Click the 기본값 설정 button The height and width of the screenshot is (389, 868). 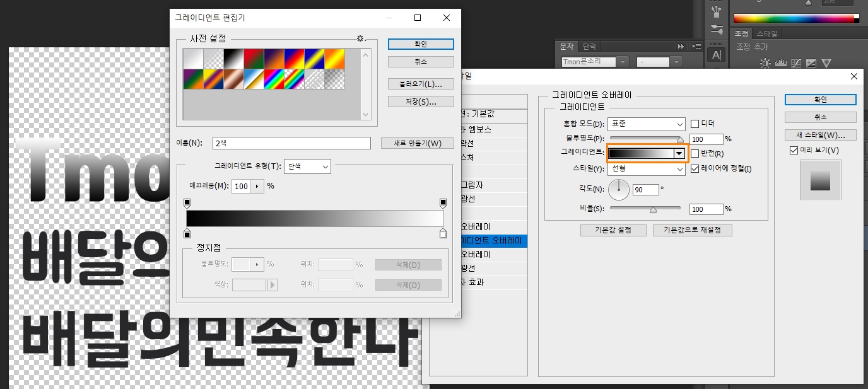point(612,230)
